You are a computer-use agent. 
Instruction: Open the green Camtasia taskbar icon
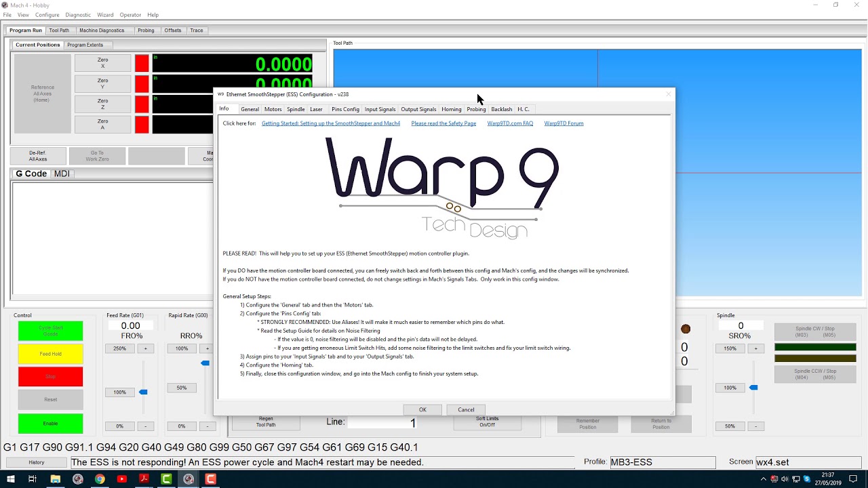[x=166, y=479]
